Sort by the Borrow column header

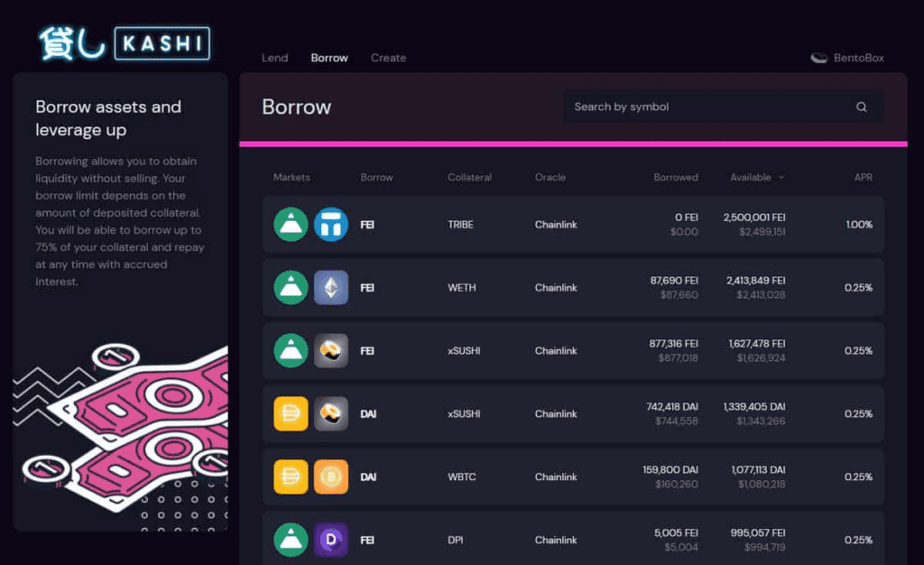click(376, 177)
